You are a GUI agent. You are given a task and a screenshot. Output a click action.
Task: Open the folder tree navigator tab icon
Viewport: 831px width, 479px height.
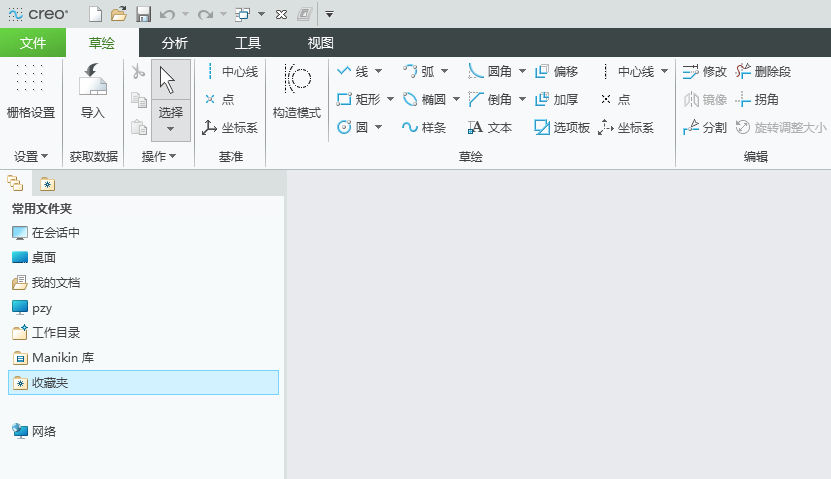(15, 184)
